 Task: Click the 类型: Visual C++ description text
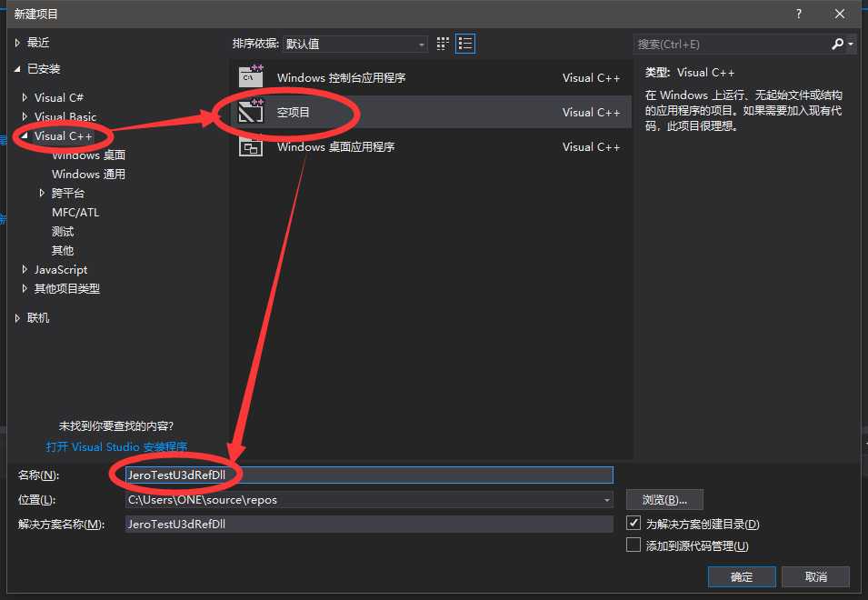coord(690,73)
